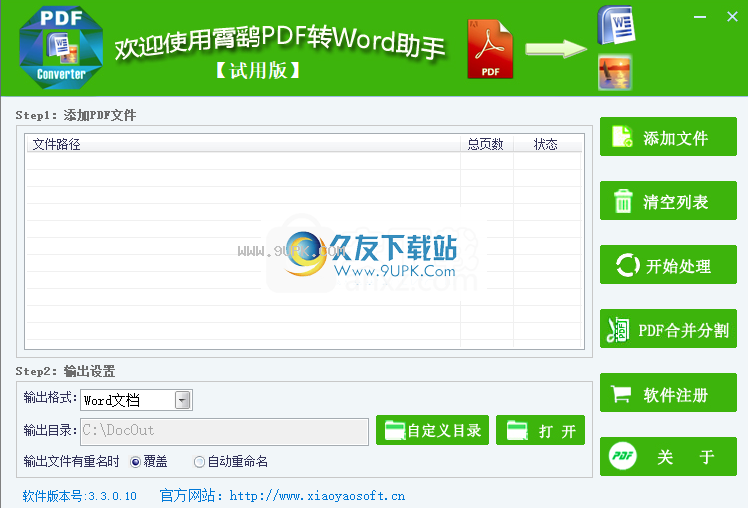Click the Word文档 format combo box
The width and height of the screenshot is (748, 508).
(136, 400)
